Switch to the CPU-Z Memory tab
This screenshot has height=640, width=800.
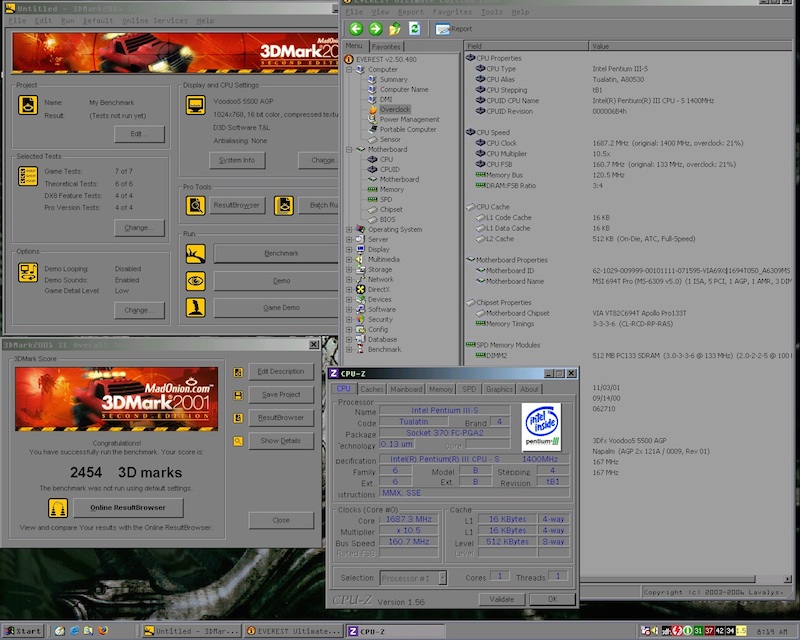441,389
